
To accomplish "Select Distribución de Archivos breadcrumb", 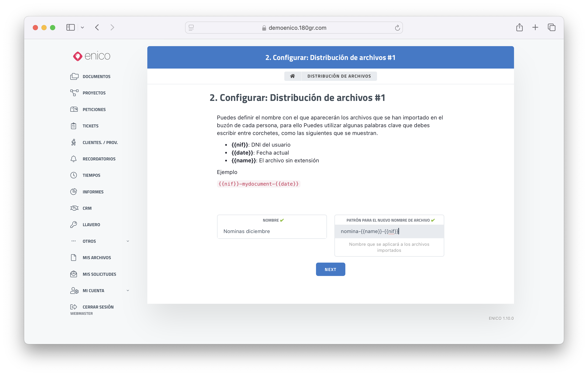I will 339,76.
